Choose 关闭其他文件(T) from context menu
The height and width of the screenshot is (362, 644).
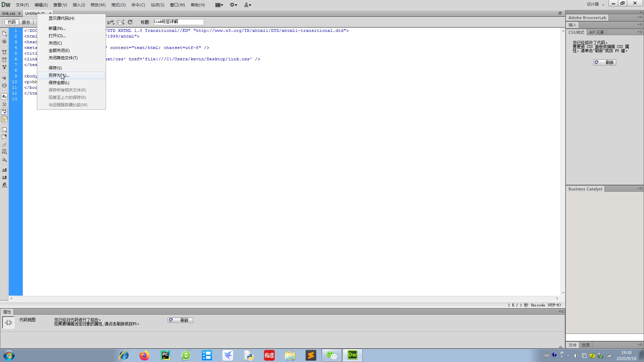click(x=71, y=58)
